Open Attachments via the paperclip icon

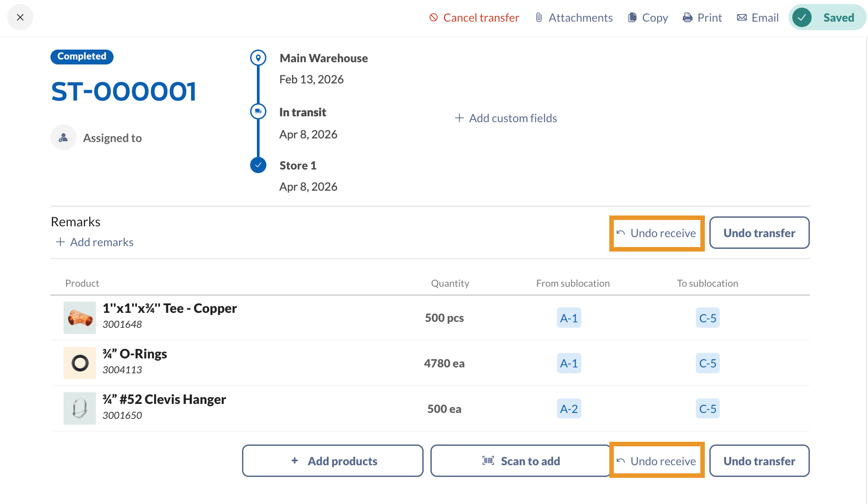click(x=539, y=18)
